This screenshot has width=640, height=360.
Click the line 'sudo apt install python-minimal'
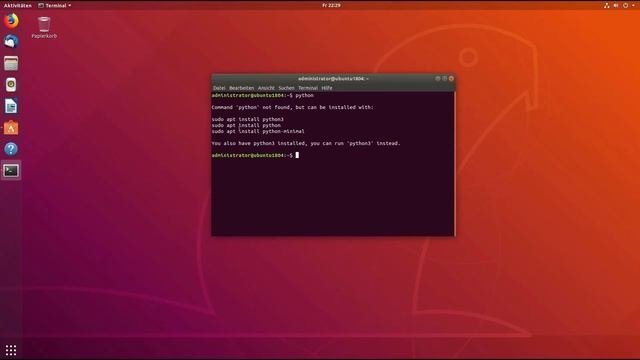258,131
